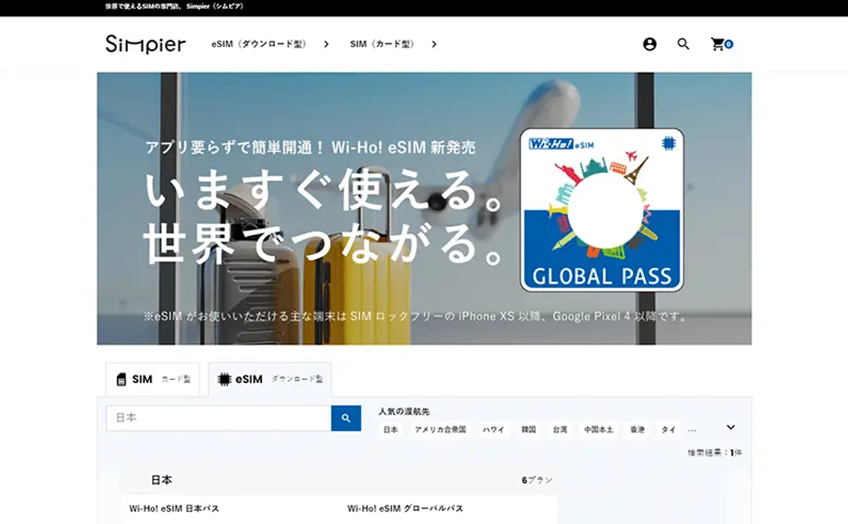This screenshot has height=524, width=848.
Task: Switch to the eSIM ダウンロード型 tab
Action: pos(270,379)
